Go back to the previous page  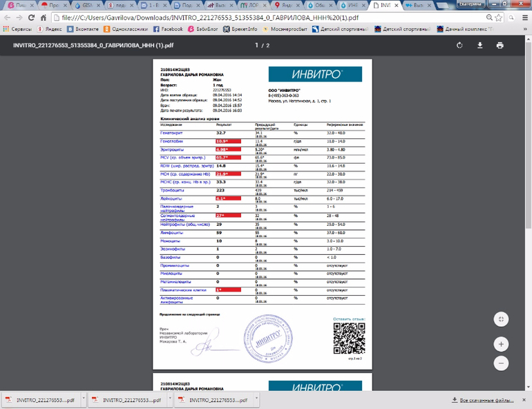click(x=7, y=17)
